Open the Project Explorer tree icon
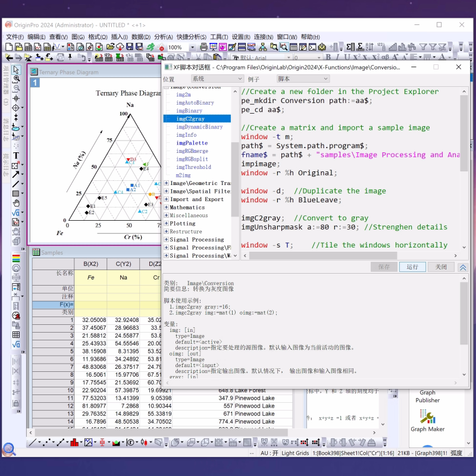 point(263,47)
